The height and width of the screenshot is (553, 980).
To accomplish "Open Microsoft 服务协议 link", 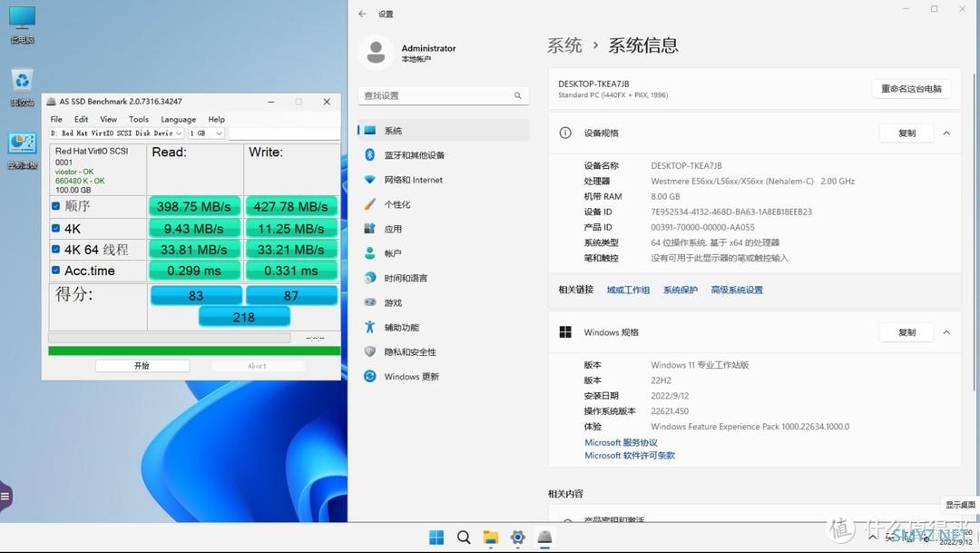I will tap(621, 442).
